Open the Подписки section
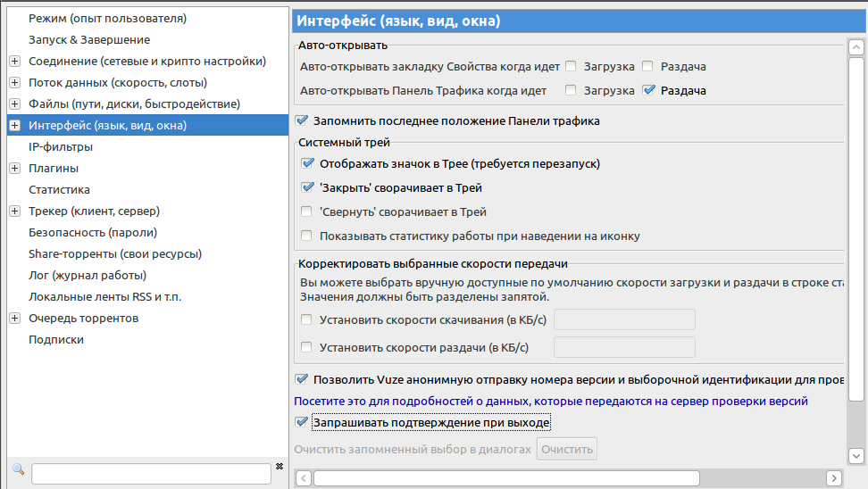 click(56, 340)
